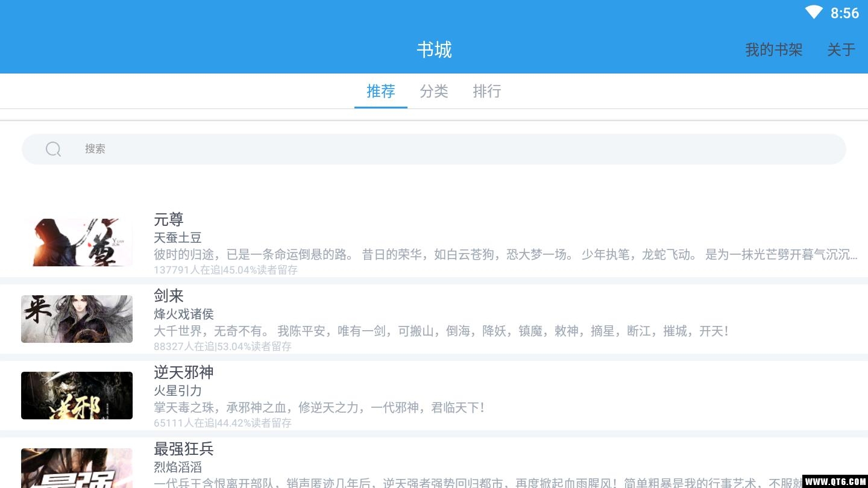
Task: Click the 剑来 description starting 大千世界
Action: 441,331
